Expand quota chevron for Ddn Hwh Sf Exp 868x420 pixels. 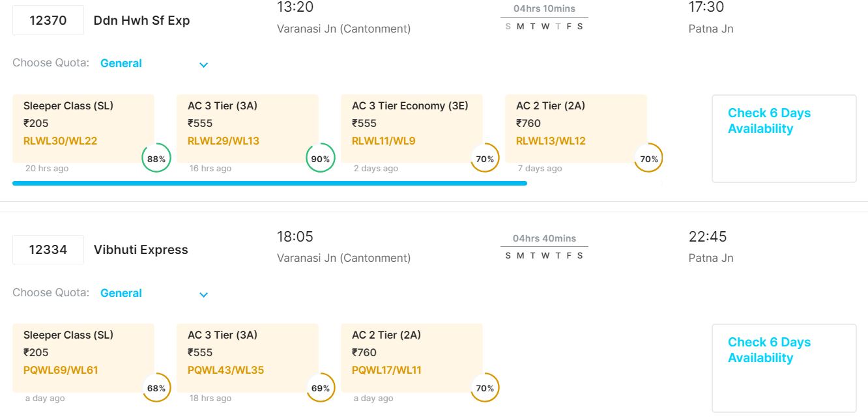203,64
